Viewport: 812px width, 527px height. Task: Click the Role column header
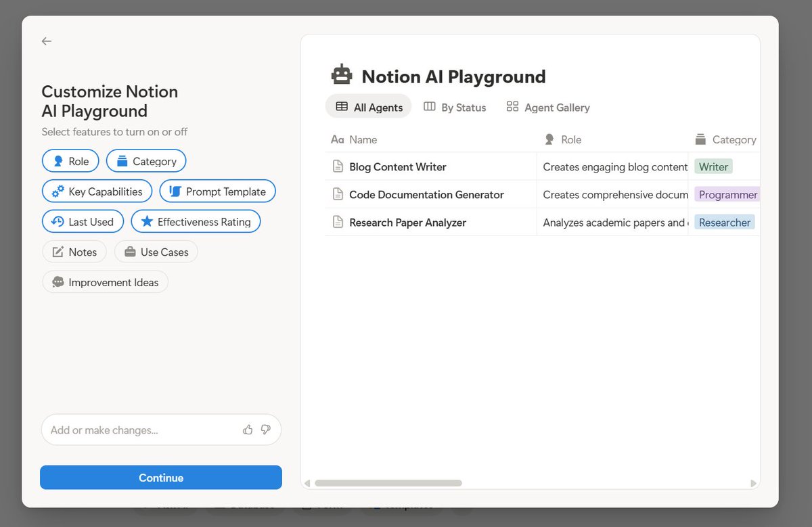click(x=563, y=139)
